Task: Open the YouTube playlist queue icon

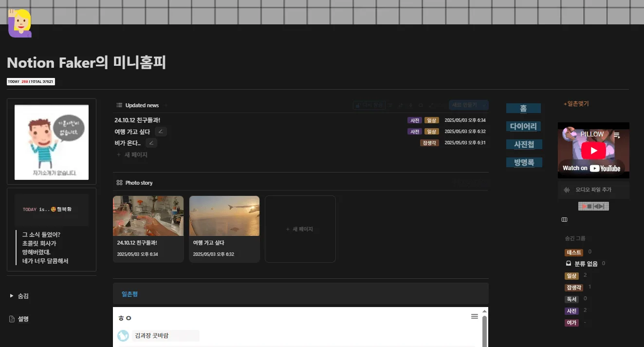Action: click(x=616, y=135)
